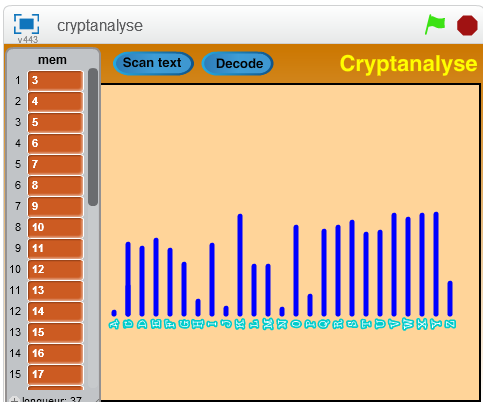Select mem list item 8 with value 10
483x402 pixels.
(x=55, y=227)
